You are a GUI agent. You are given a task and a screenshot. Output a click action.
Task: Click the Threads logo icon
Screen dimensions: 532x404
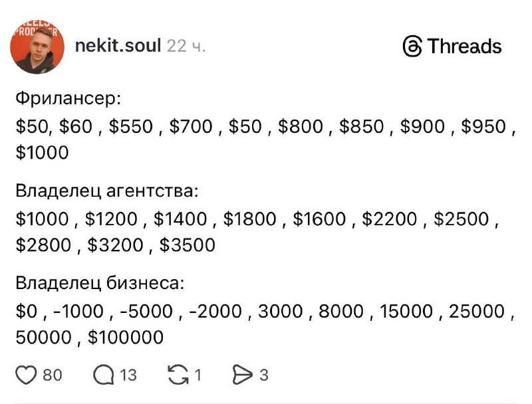point(412,47)
